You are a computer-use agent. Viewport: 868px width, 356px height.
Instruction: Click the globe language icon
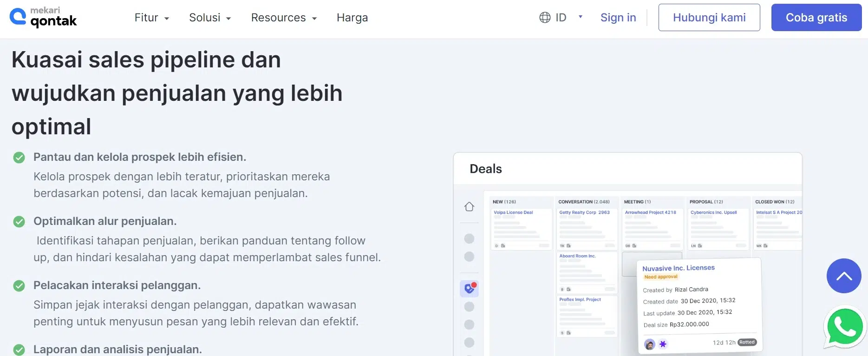(x=545, y=18)
